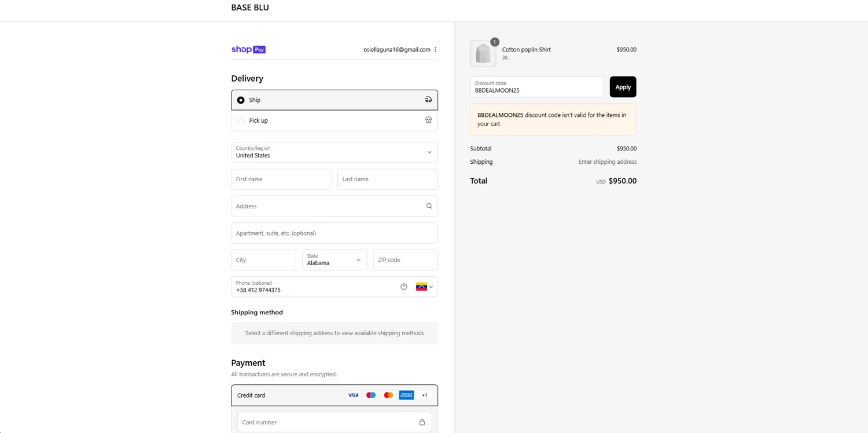The image size is (868, 433).
Task: Focus the City field
Action: (x=264, y=260)
